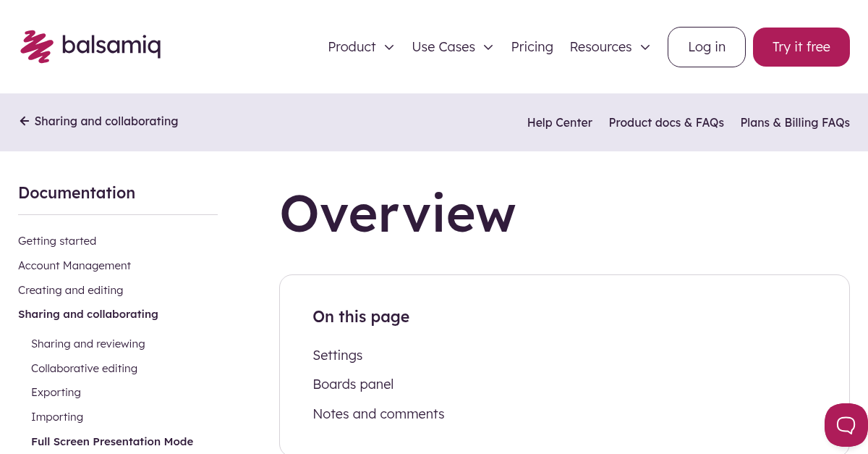
Task: Click the back arrow beside Sharing and collaborating
Action: click(x=25, y=121)
